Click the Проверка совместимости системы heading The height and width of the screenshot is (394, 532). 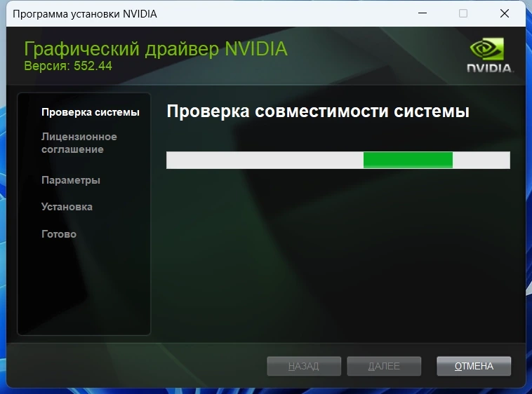tap(318, 111)
